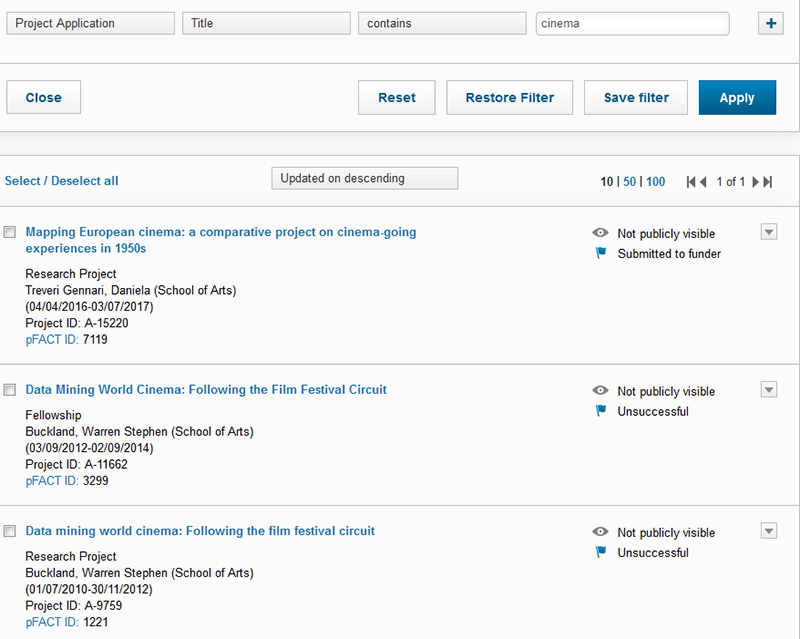
Task: Click Save filter button
Action: 636,98
